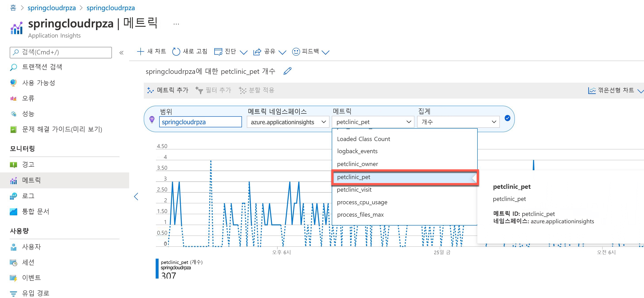Open transaction search (트랜잭션 검색) magnifier icon
This screenshot has width=644, height=298.
pos(13,67)
